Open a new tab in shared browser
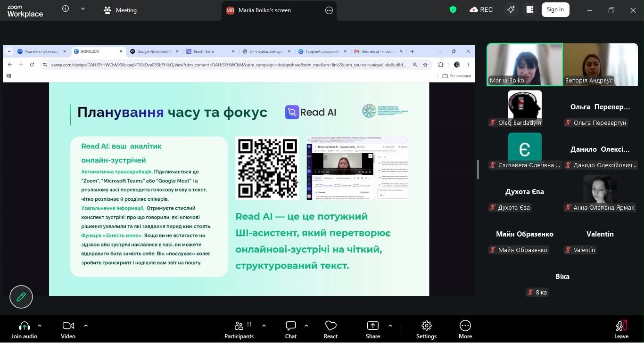 point(412,51)
